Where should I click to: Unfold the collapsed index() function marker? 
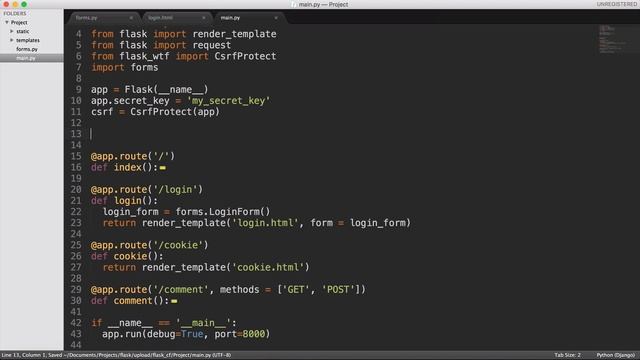(x=163, y=168)
